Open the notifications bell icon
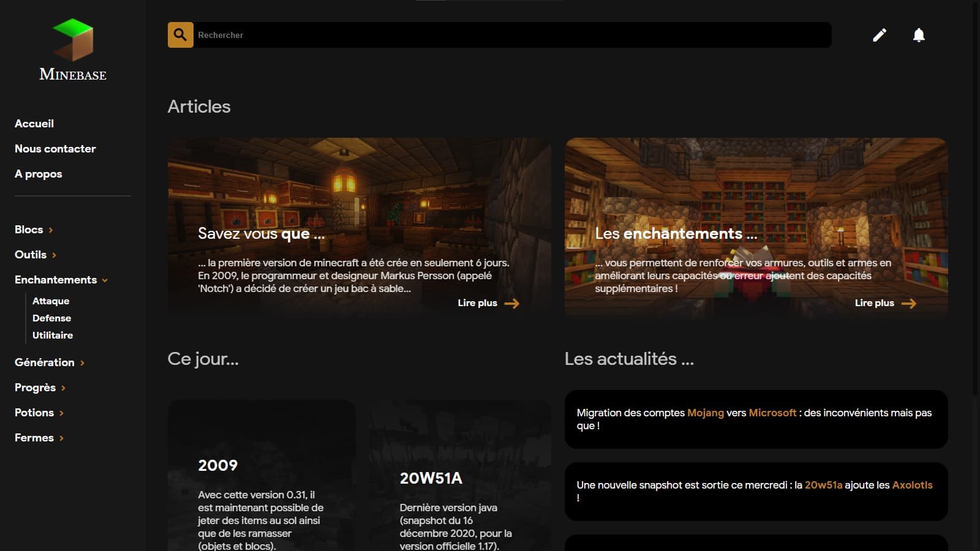The image size is (980, 551). [x=919, y=35]
